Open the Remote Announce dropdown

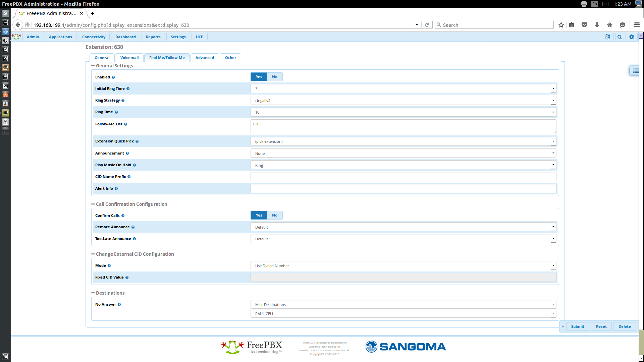403,227
